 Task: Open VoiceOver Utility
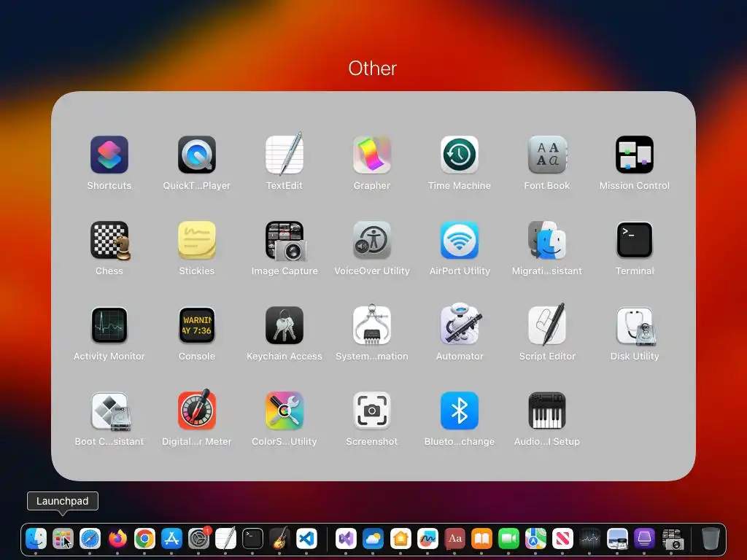372,240
